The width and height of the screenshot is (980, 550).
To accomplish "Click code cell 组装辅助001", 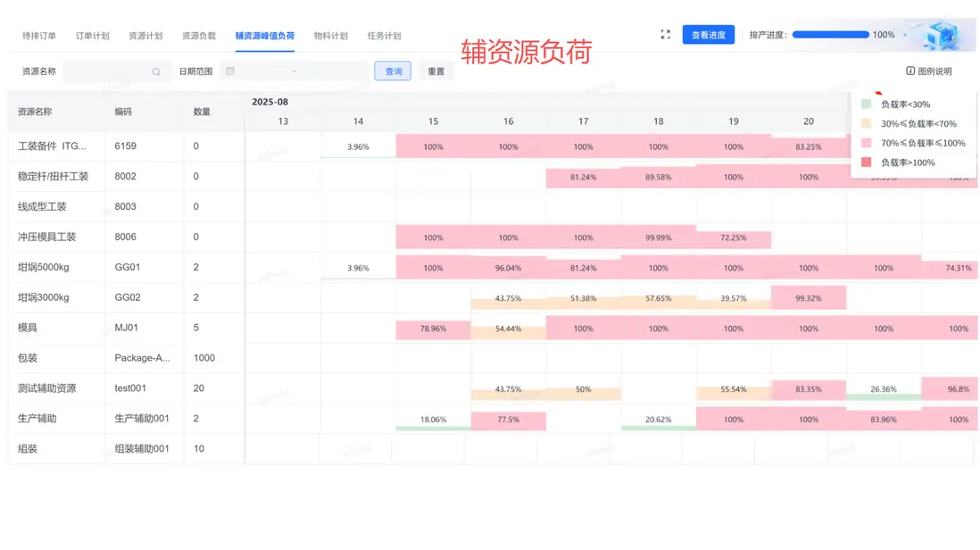I will click(142, 449).
